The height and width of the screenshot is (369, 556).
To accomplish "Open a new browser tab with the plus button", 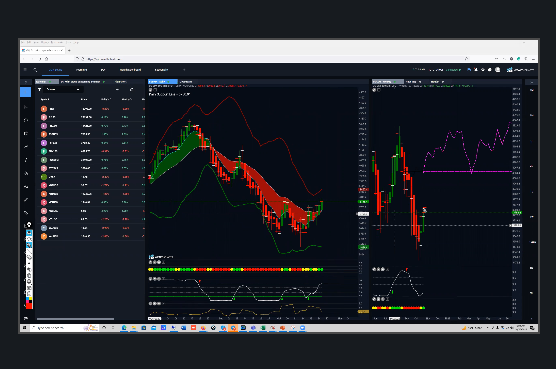I will (x=69, y=50).
